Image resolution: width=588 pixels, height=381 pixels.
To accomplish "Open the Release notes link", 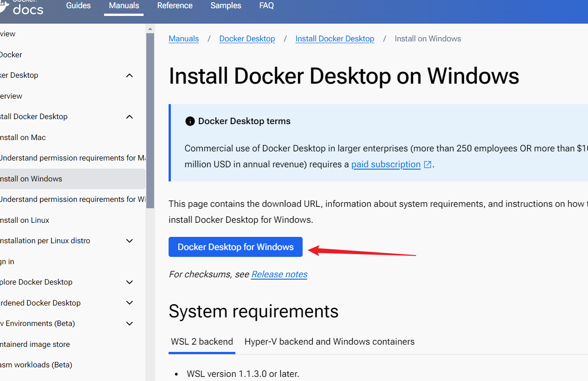I will click(x=279, y=274).
